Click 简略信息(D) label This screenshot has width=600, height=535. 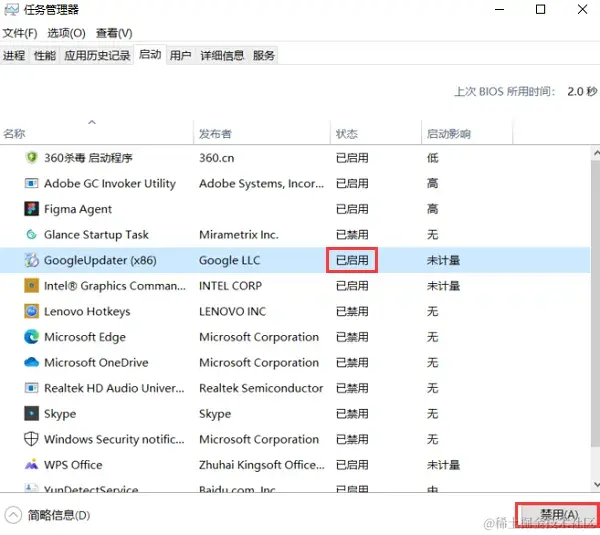[59, 515]
